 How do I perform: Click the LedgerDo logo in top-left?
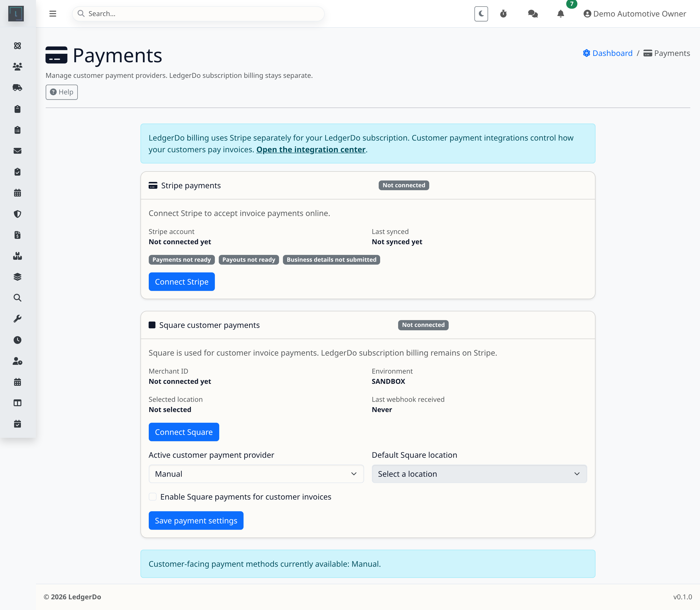tap(16, 14)
